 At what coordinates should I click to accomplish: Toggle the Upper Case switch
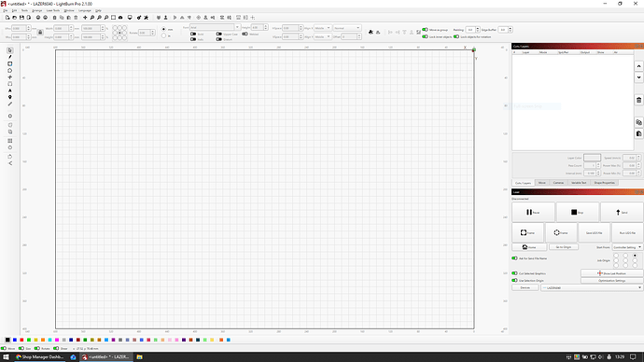click(x=219, y=35)
